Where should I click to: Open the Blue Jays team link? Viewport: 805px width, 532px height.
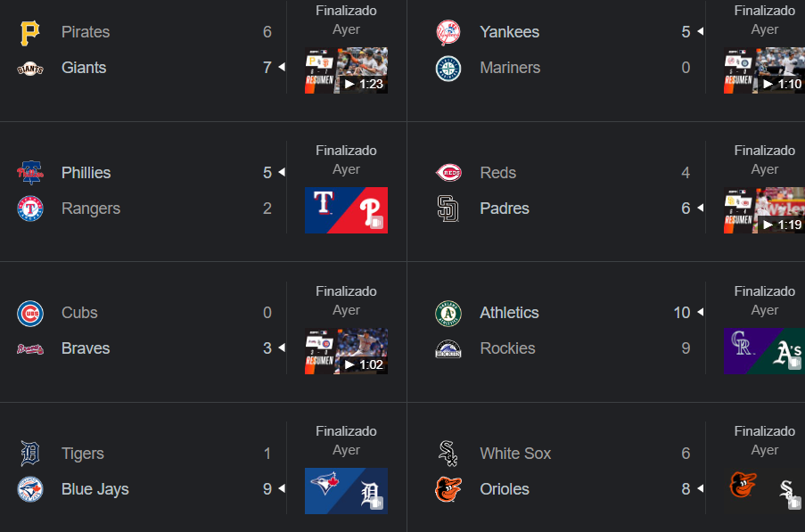click(94, 489)
